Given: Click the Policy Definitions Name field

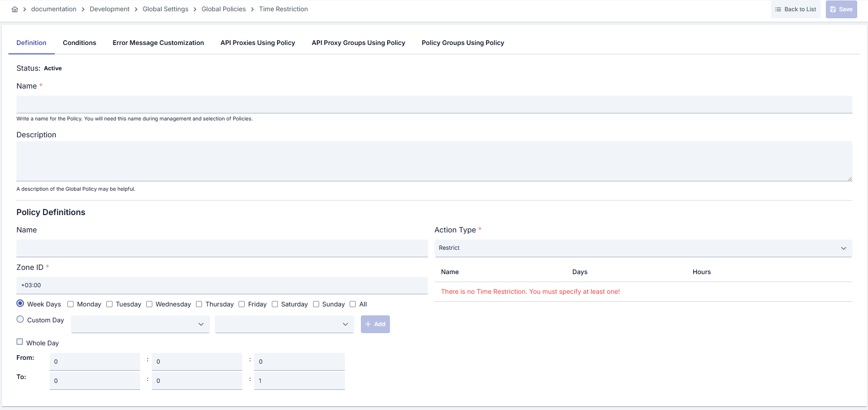Looking at the screenshot, I should (222, 248).
